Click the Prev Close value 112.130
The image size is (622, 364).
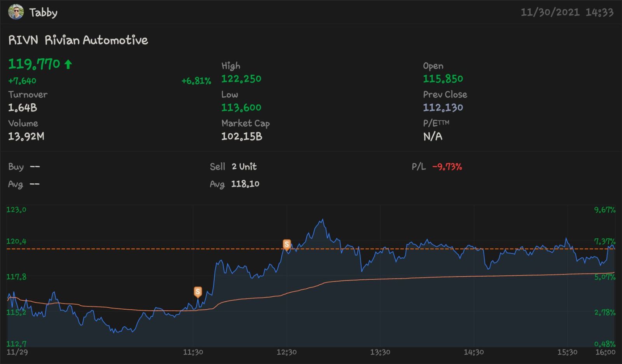[443, 108]
